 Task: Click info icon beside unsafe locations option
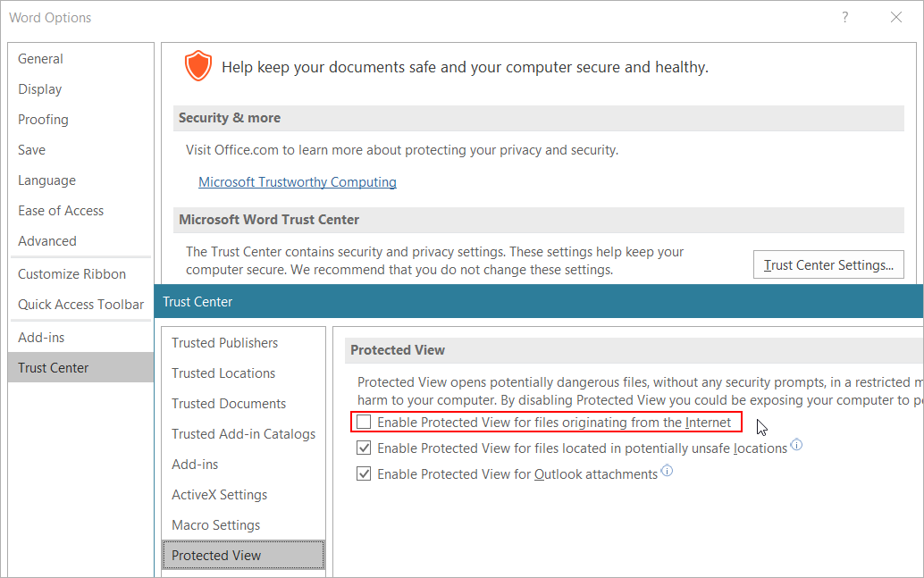click(x=796, y=444)
